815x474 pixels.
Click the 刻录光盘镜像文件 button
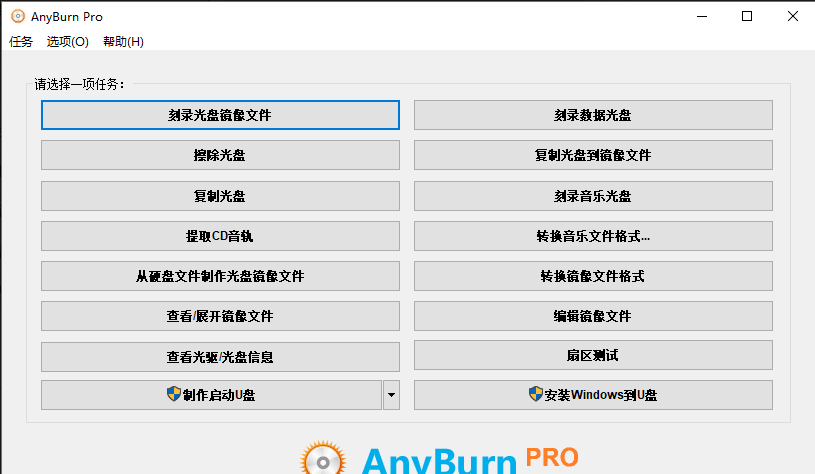point(220,115)
